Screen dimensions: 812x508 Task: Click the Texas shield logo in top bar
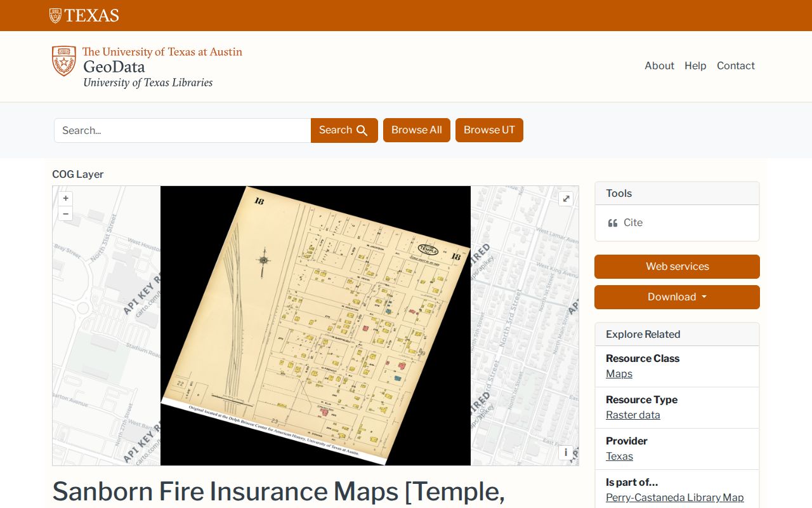coord(84,15)
